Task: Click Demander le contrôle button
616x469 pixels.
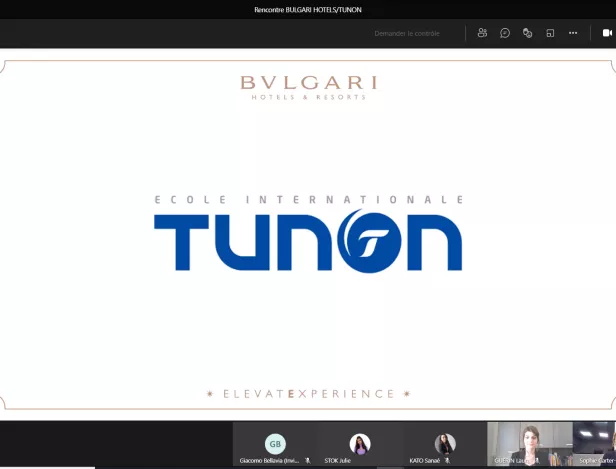Action: click(x=407, y=33)
